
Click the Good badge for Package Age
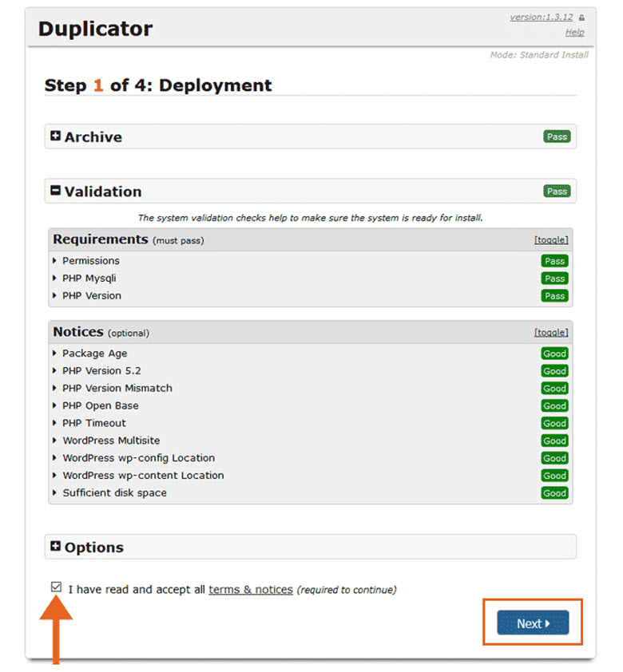click(x=554, y=354)
